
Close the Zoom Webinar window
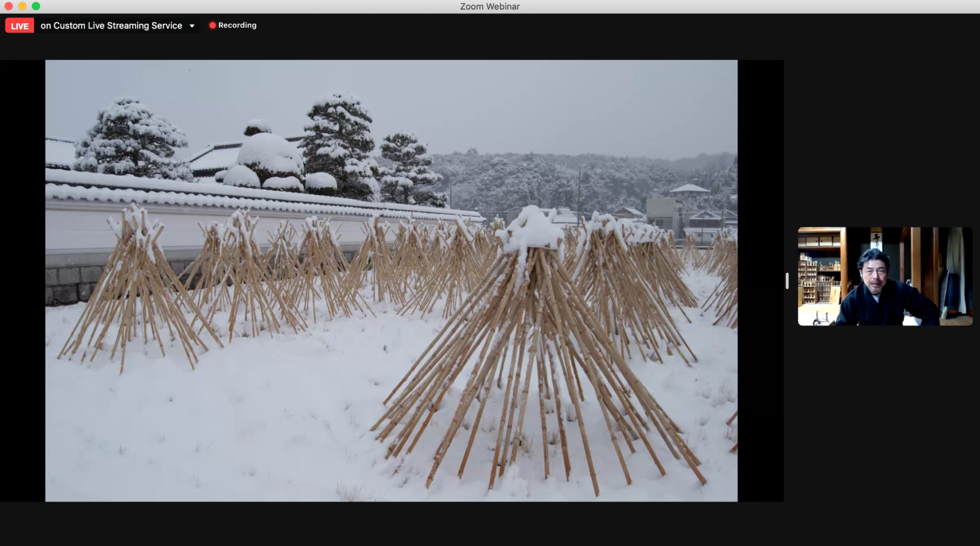click(x=9, y=6)
